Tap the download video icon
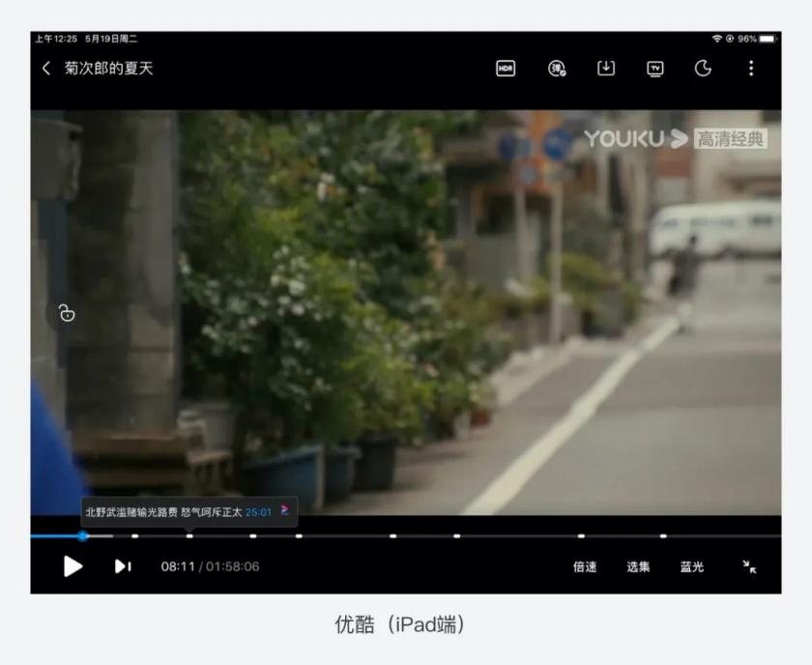The height and width of the screenshot is (665, 812). click(x=606, y=68)
